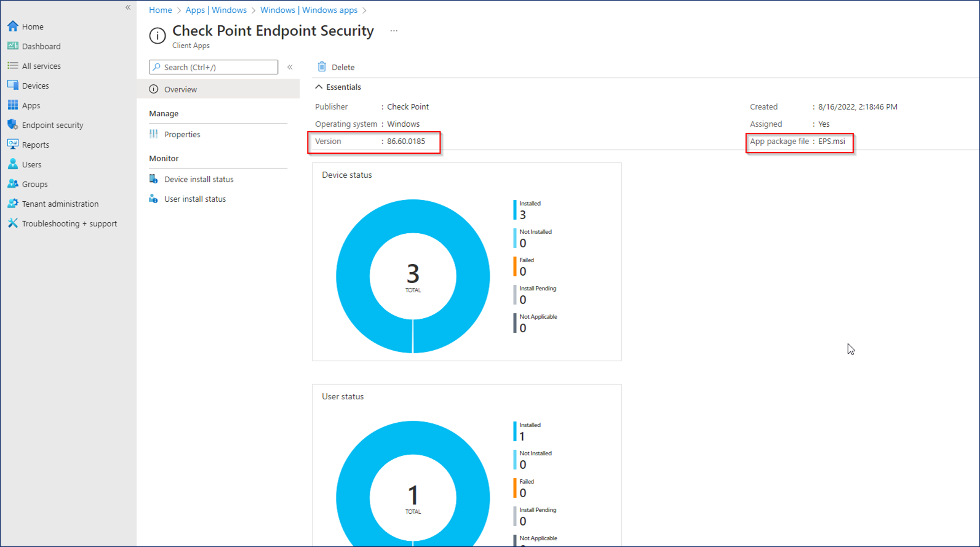Viewport: 980px width, 547px height.
Task: Click the App package file EPS.msi value
Action: (832, 141)
